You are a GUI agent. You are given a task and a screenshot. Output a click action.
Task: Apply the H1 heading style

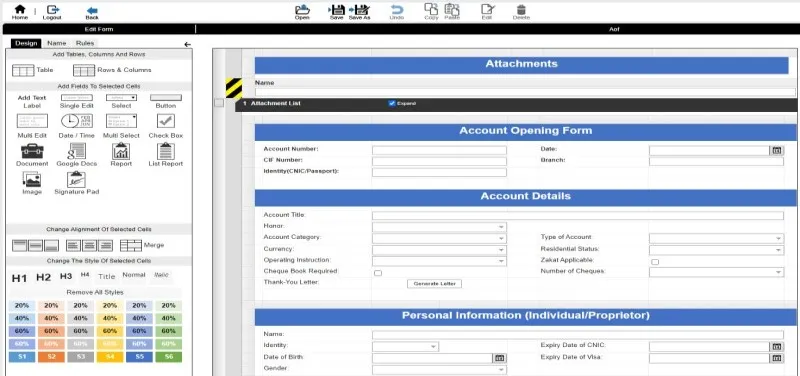click(19, 278)
